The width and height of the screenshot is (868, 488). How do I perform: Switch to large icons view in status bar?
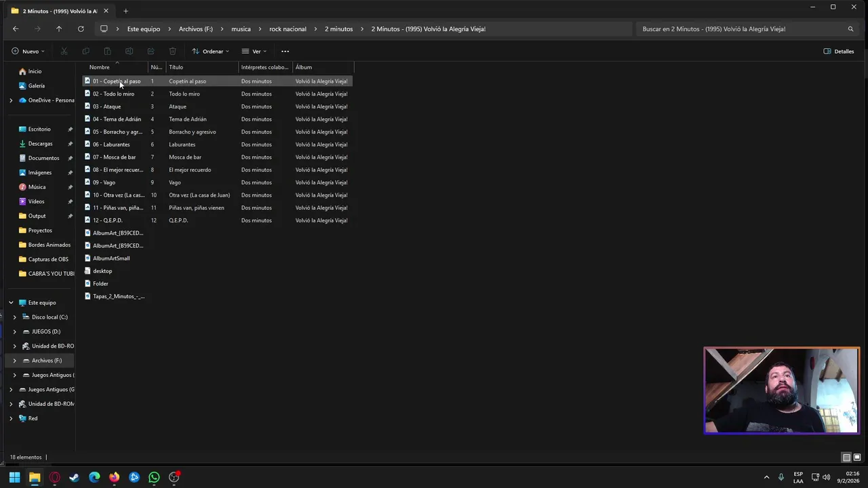856,457
